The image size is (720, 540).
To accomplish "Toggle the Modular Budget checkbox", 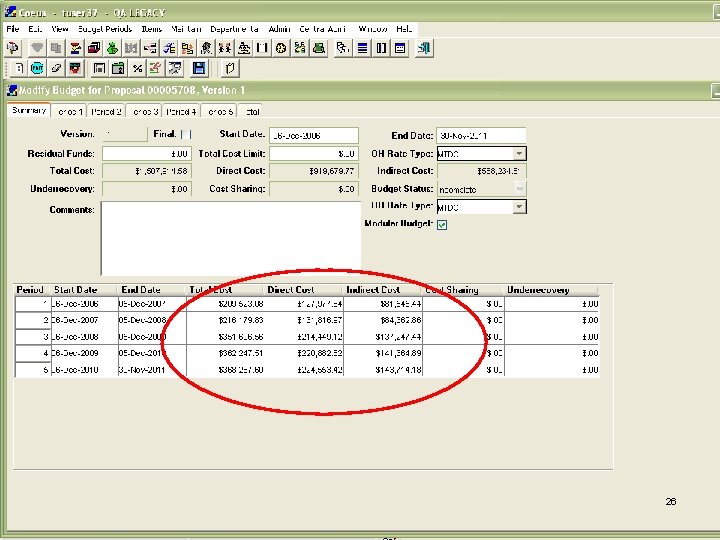I will point(442,225).
